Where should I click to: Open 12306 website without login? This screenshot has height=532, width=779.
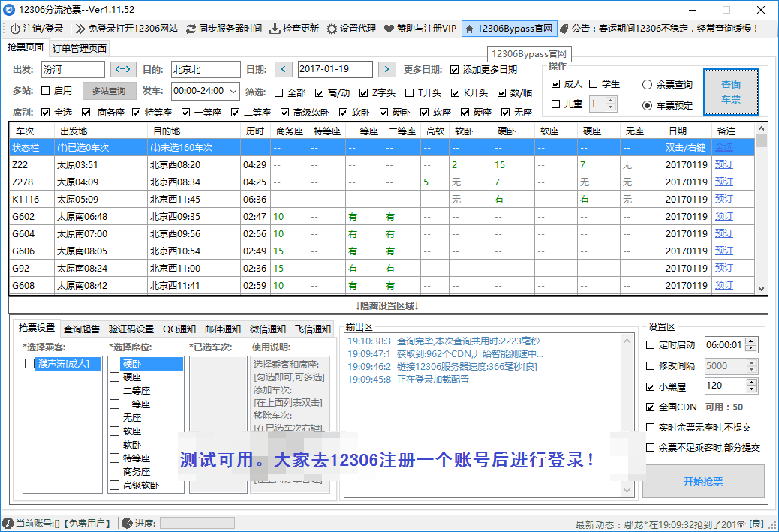[x=127, y=29]
